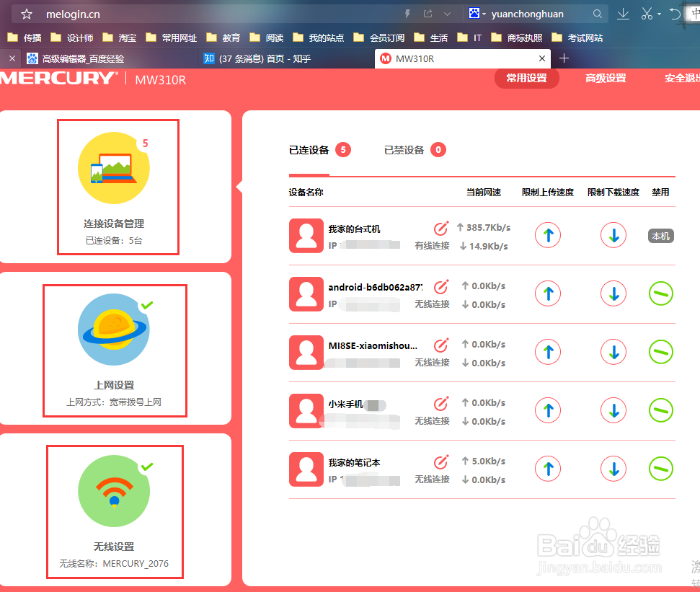Open 会员订阅 bookmark folder
Screen dimensions: 700x592
pos(379,38)
